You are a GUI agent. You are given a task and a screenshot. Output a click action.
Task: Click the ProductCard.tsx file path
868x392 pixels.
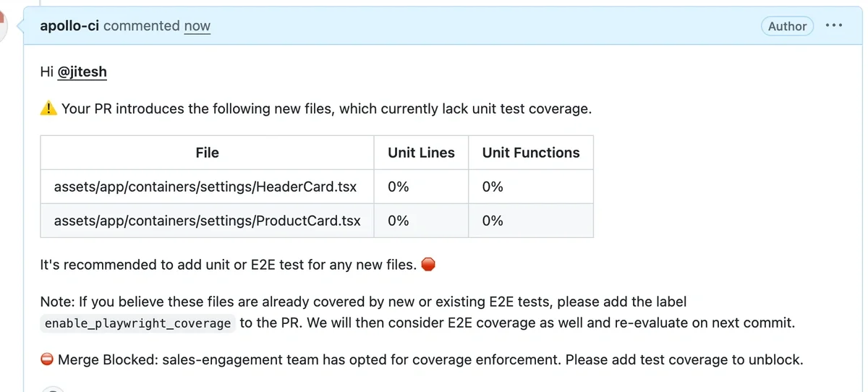(207, 221)
